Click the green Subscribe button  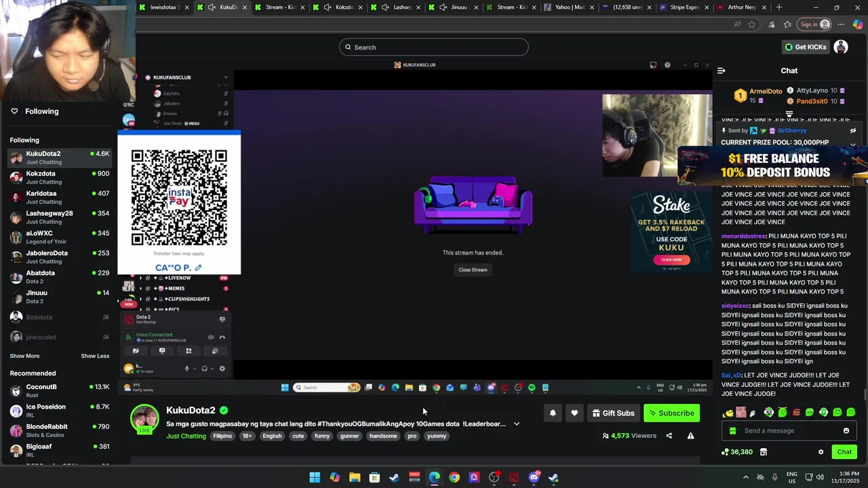671,413
